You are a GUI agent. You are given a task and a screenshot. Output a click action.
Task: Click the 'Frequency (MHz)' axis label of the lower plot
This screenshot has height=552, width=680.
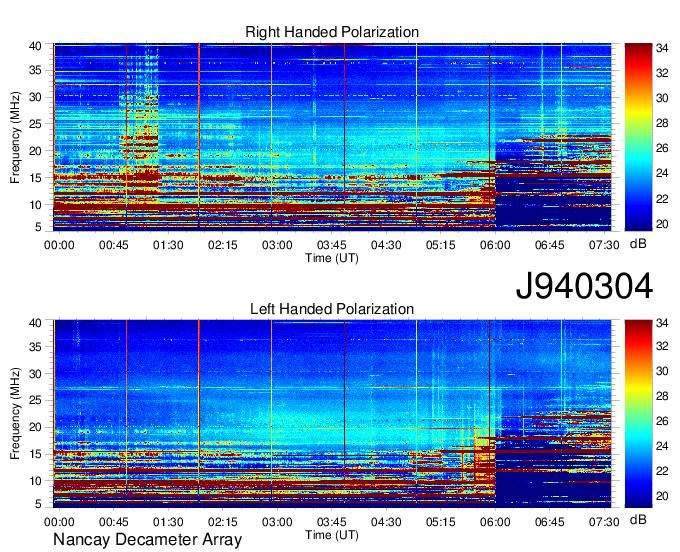tap(15, 414)
